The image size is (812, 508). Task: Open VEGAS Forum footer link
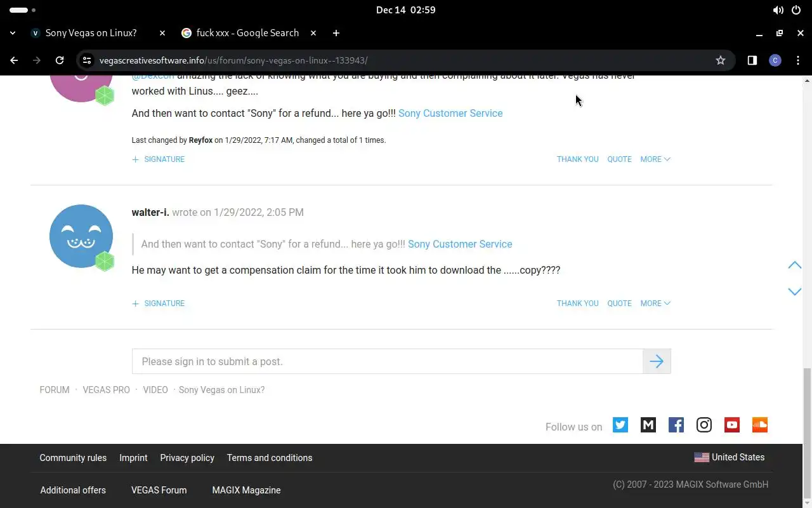pos(159,490)
